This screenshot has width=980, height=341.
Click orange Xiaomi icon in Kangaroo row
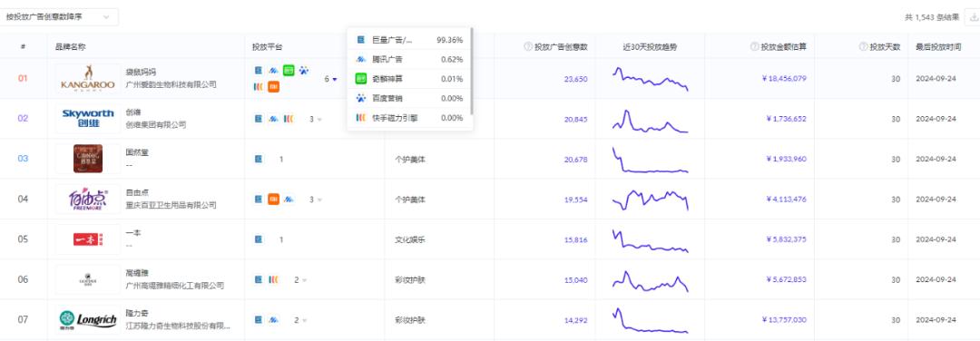[x=273, y=87]
